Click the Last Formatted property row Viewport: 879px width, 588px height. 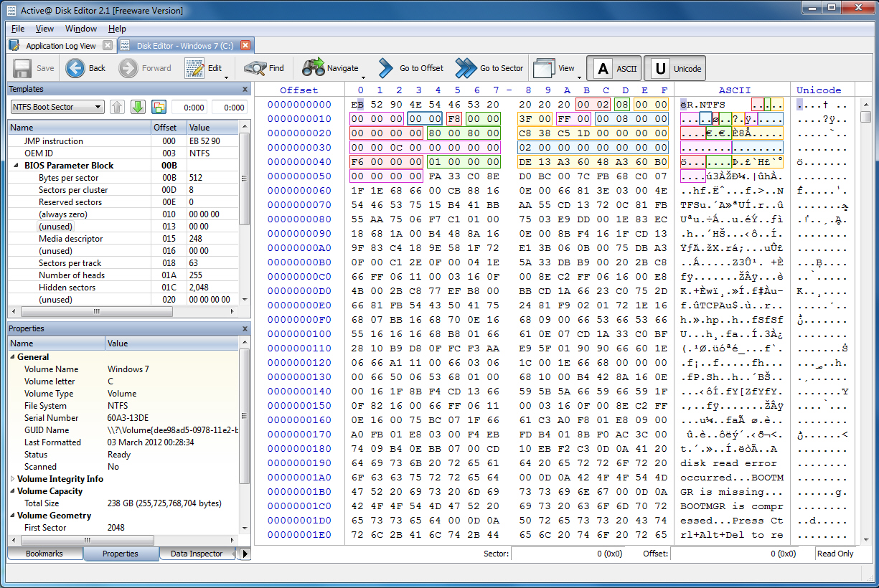point(123,442)
